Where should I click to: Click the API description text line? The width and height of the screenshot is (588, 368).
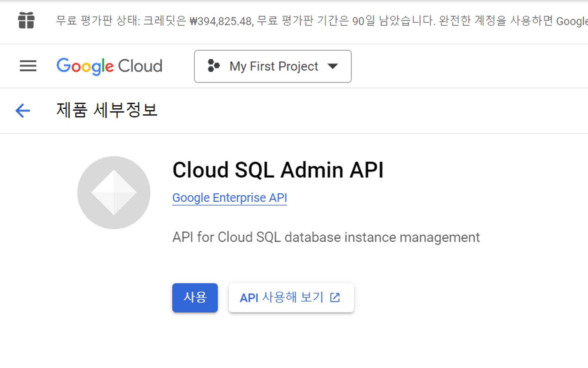point(326,237)
